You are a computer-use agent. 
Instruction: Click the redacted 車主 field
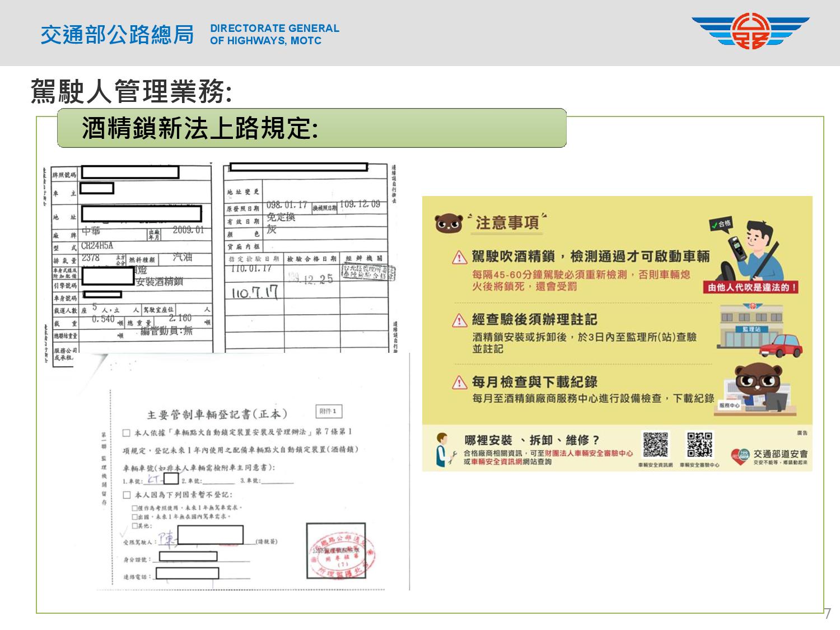(97, 188)
